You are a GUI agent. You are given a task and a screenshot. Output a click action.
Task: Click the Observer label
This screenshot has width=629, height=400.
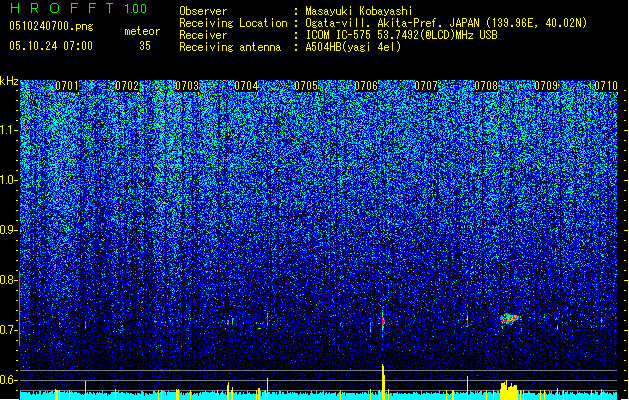pos(203,11)
